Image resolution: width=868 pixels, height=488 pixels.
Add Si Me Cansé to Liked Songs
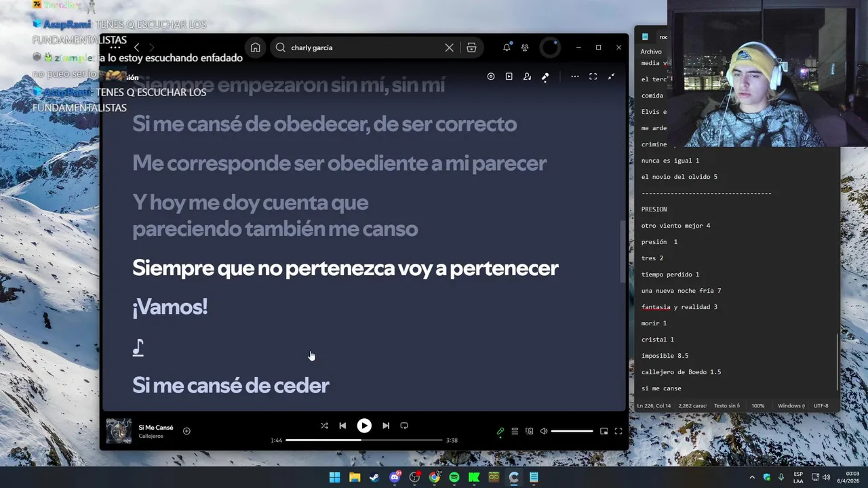click(186, 431)
